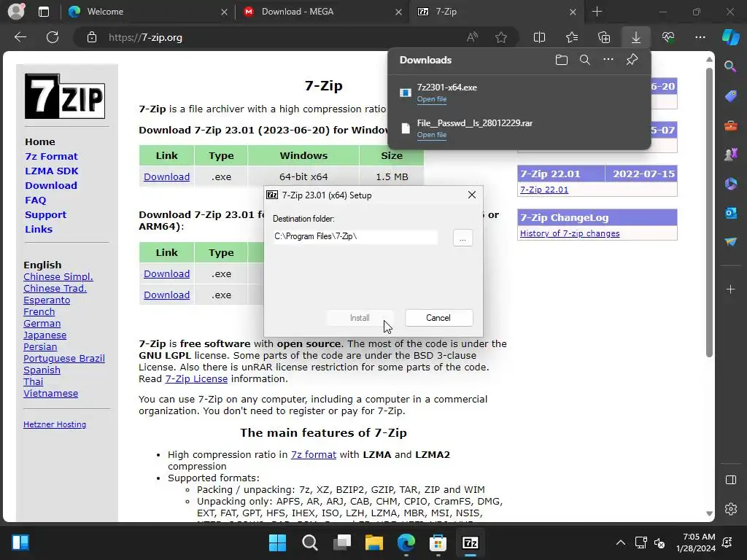
Task: Click the Edge profile avatar icon
Action: (x=16, y=12)
